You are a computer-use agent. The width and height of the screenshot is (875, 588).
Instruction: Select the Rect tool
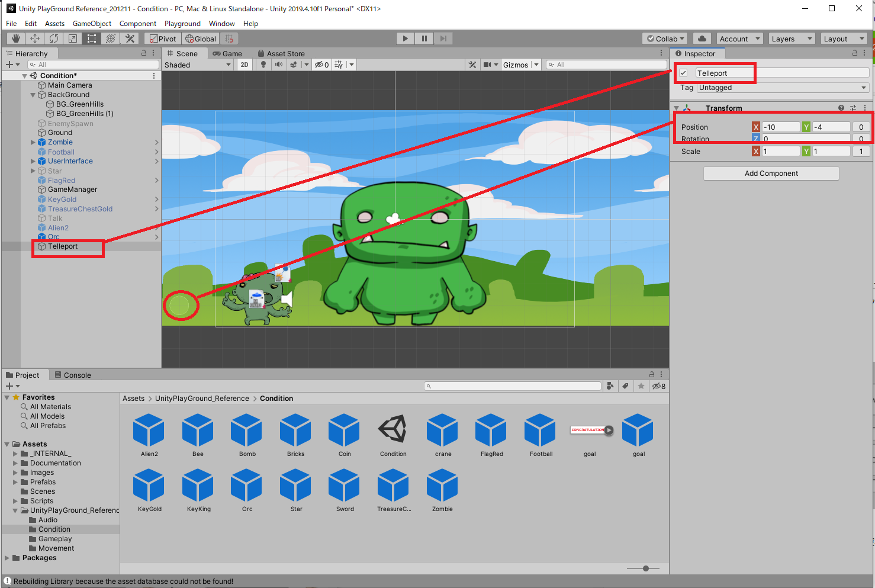coord(92,38)
